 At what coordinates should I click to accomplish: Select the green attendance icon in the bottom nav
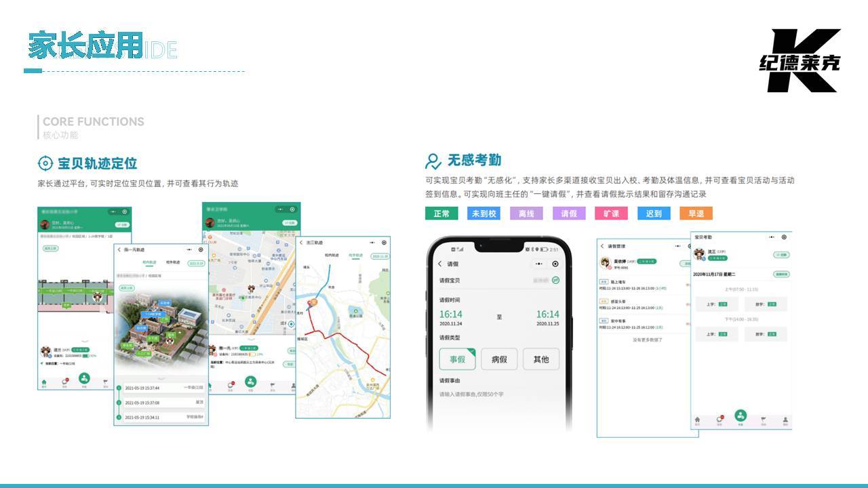pos(741,417)
